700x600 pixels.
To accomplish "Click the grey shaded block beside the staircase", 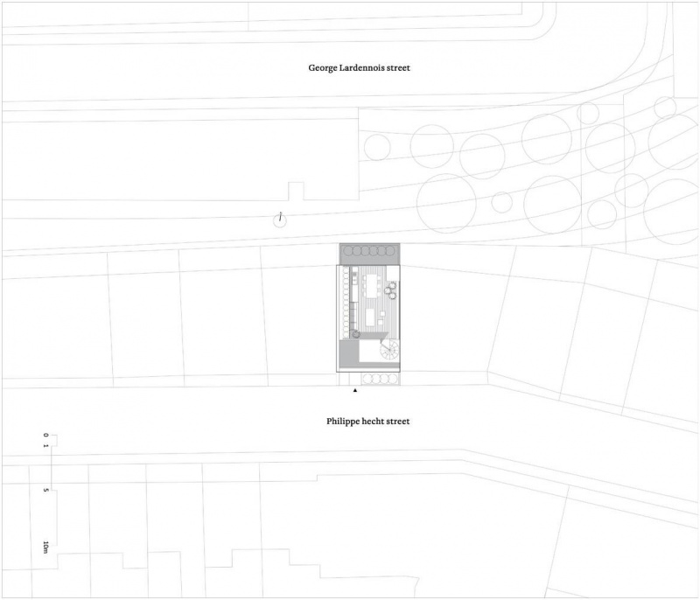I will pyautogui.click(x=349, y=352).
